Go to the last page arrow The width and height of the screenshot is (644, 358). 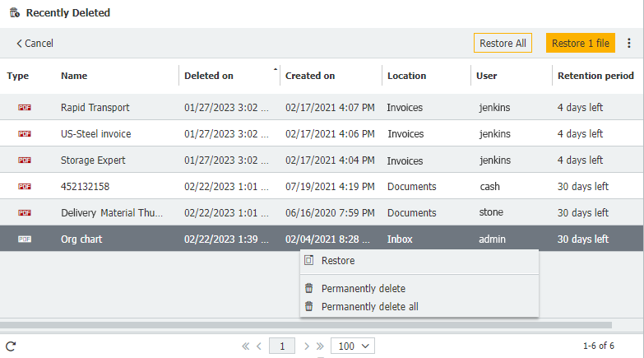pos(319,346)
